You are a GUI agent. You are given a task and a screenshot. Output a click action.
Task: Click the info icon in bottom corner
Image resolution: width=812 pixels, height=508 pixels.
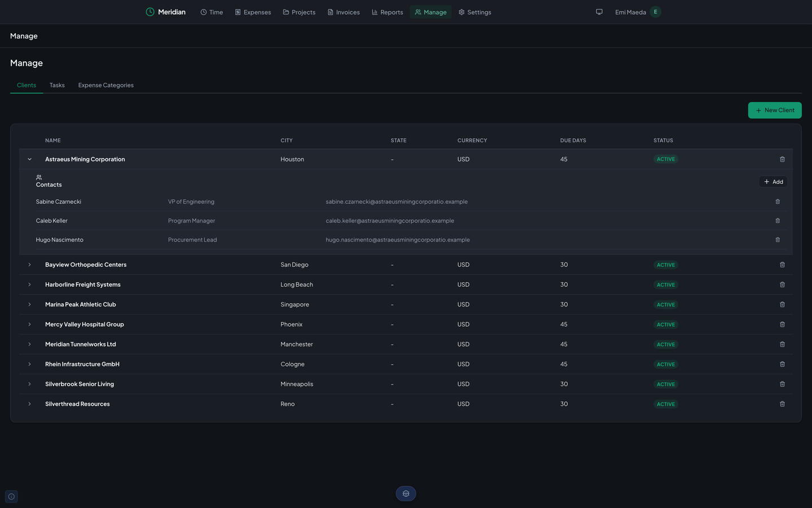click(x=11, y=497)
